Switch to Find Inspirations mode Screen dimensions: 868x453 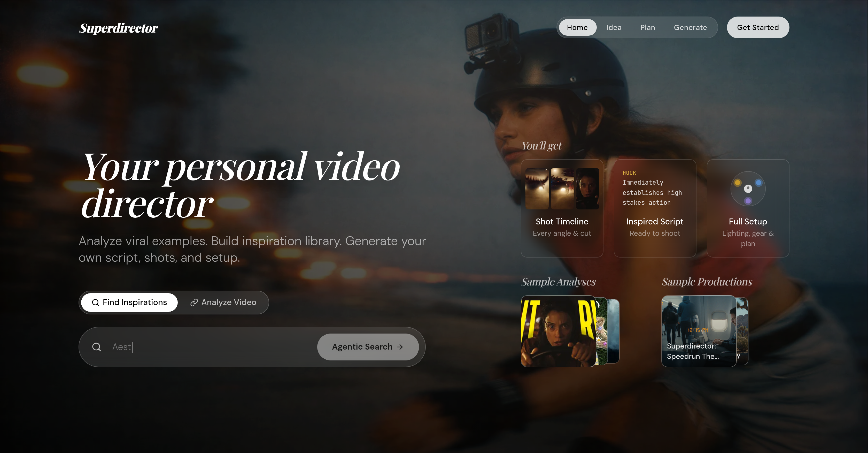[129, 302]
